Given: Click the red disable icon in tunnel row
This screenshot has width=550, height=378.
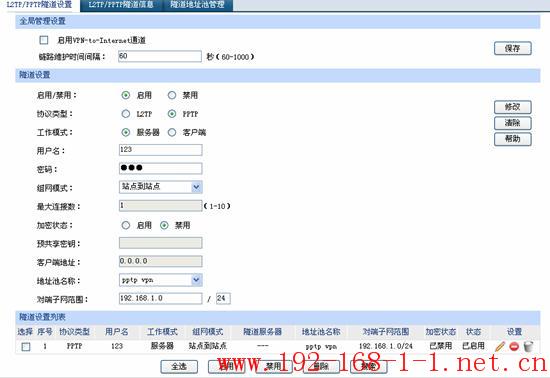Looking at the screenshot, I should click(514, 346).
